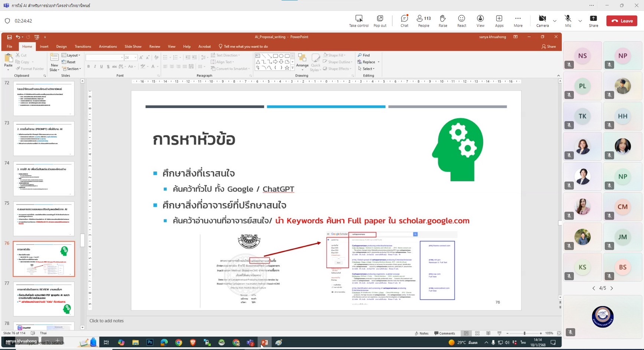This screenshot has width=644, height=350.
Task: Open the React emoji options
Action: [461, 21]
